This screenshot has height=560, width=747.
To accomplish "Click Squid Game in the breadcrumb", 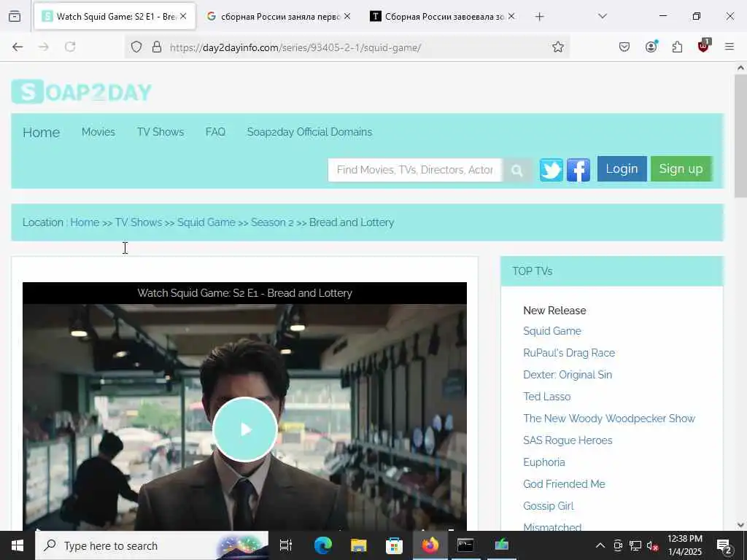I will click(x=206, y=222).
